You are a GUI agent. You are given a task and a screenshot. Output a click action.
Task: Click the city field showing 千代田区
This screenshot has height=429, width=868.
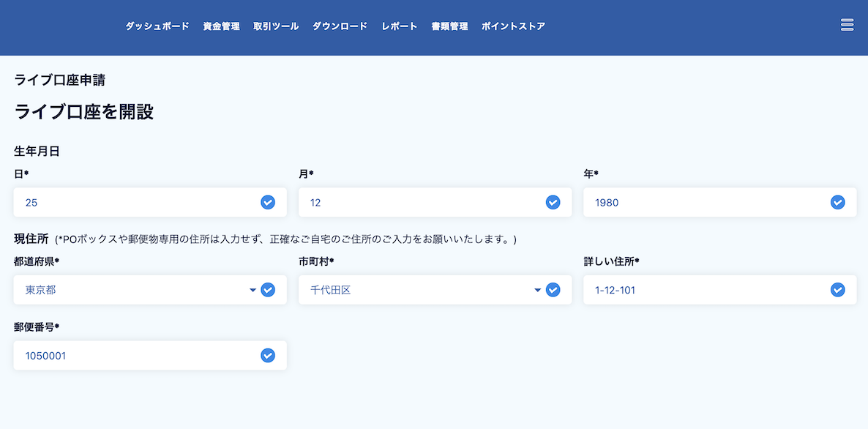(435, 289)
